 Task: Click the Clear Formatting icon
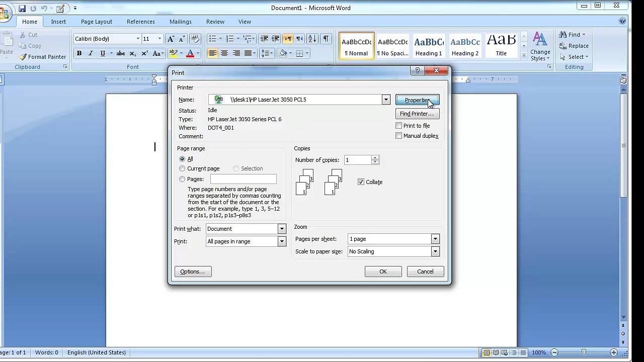[x=195, y=39]
